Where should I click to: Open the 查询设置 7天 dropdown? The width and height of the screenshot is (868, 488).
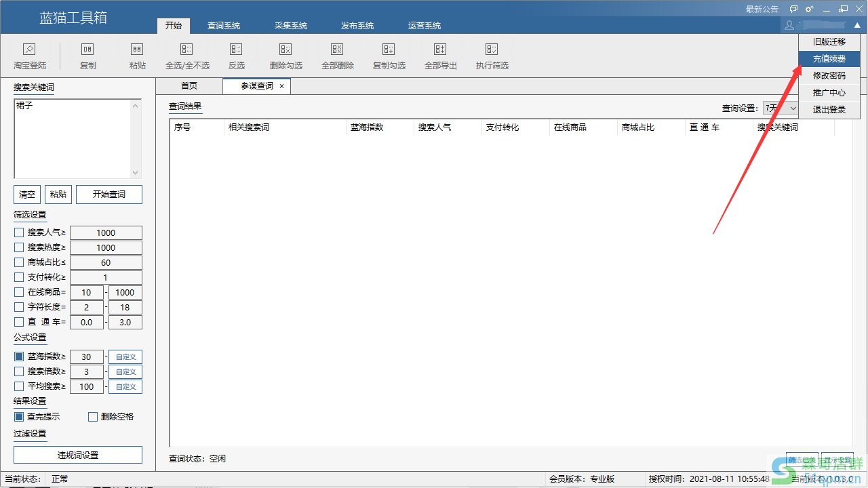[780, 108]
